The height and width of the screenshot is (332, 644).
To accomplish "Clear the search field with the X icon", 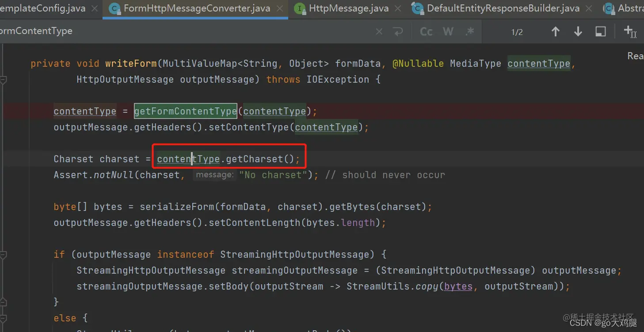I will (379, 31).
